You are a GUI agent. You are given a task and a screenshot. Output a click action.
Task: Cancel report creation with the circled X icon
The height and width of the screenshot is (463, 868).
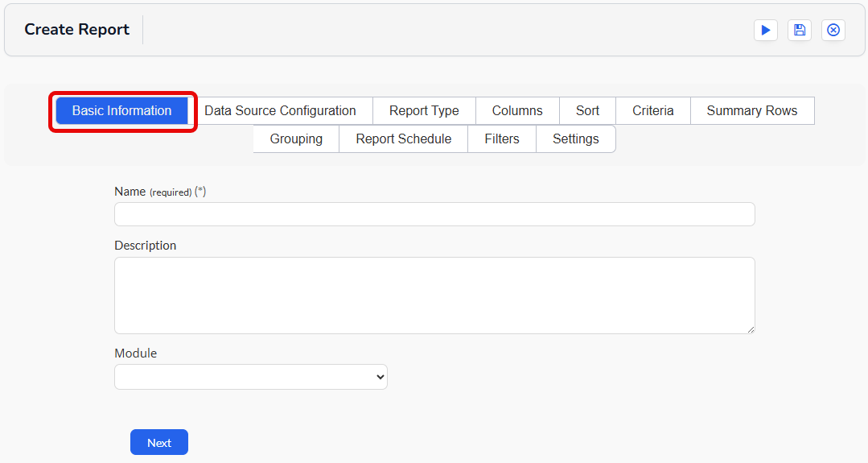point(833,30)
